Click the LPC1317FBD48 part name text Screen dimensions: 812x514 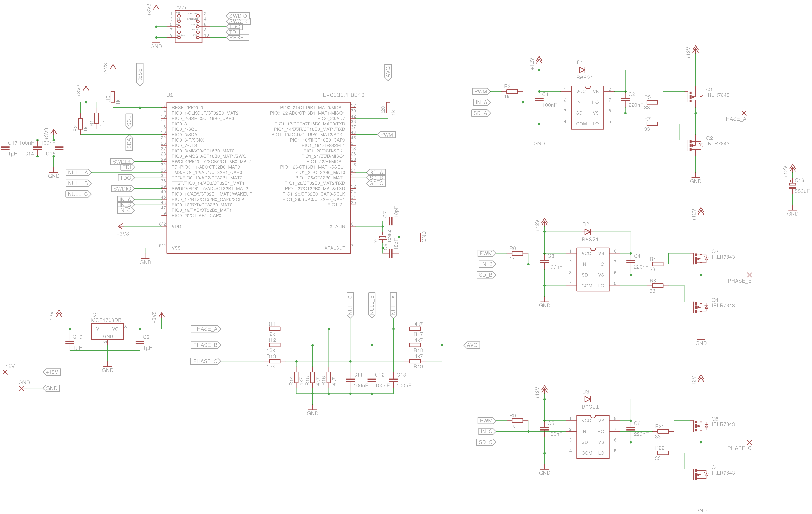click(343, 95)
